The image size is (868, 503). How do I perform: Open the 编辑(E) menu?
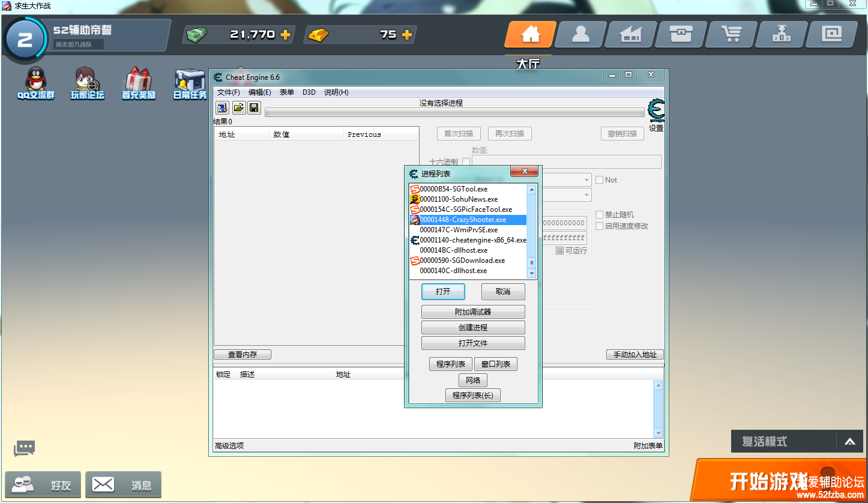pos(260,92)
